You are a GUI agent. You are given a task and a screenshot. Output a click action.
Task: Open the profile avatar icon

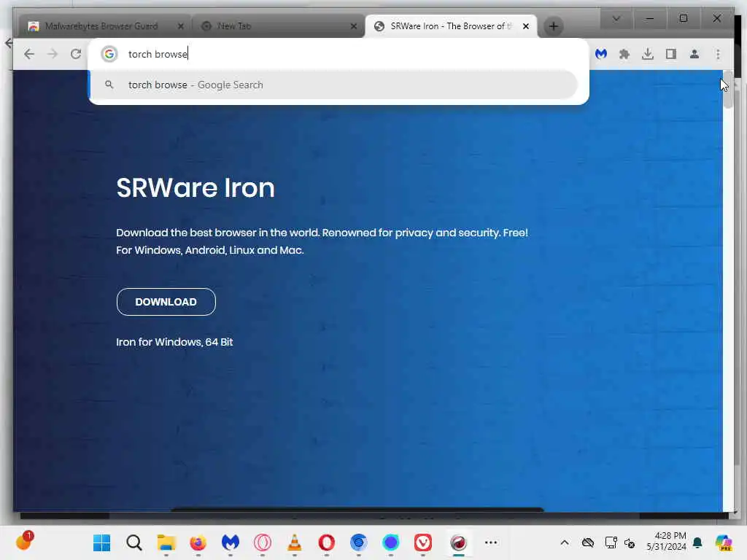pos(694,54)
